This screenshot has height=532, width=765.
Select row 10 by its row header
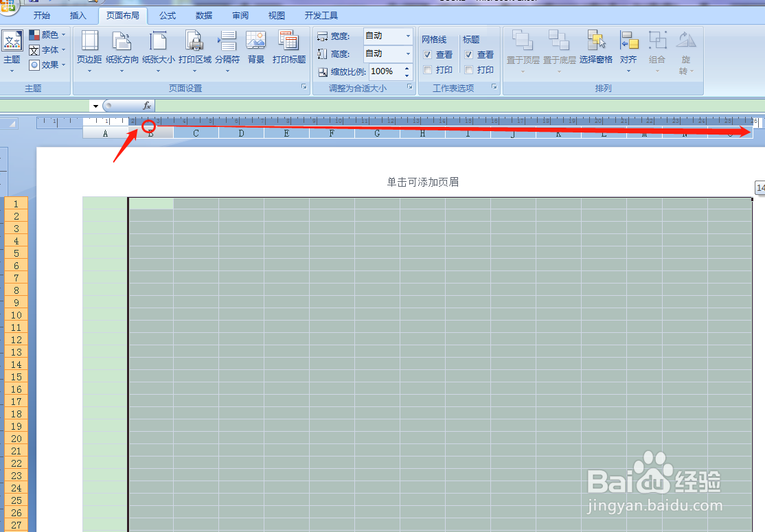pos(15,315)
